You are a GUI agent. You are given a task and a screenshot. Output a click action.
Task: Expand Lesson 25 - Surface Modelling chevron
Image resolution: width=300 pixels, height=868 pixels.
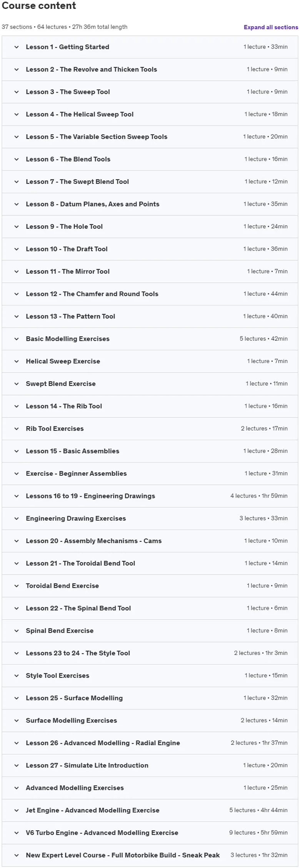point(17,698)
